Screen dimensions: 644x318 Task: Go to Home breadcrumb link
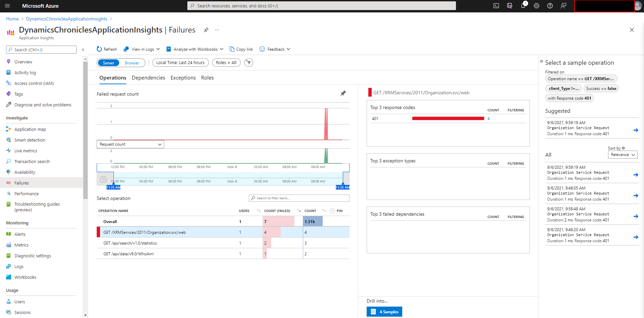coord(12,19)
